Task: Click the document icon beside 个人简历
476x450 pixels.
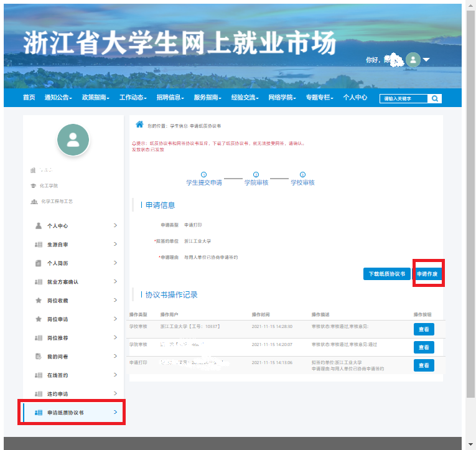Action: [38, 263]
